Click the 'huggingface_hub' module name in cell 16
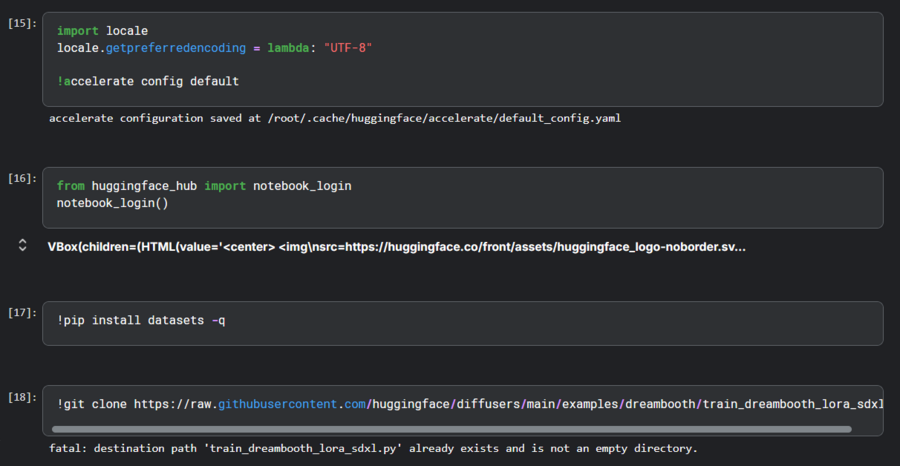Screen dimensions: 900x466 (144, 186)
